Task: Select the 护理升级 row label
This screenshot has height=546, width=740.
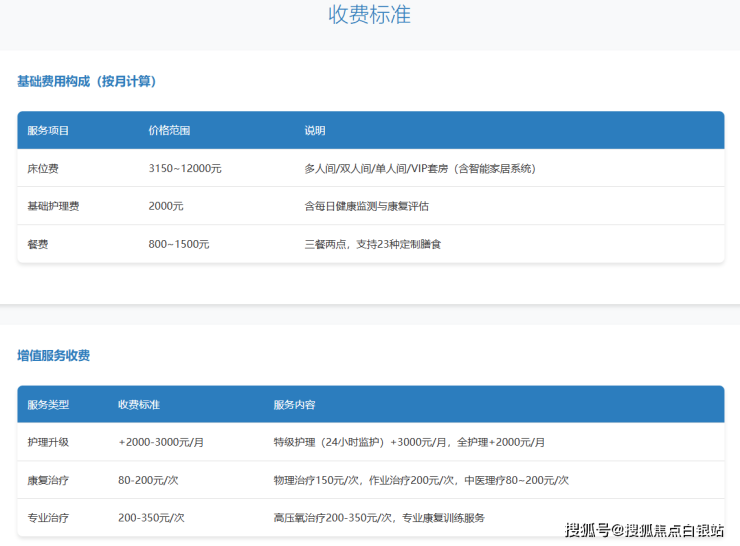Action: pyautogui.click(x=48, y=442)
